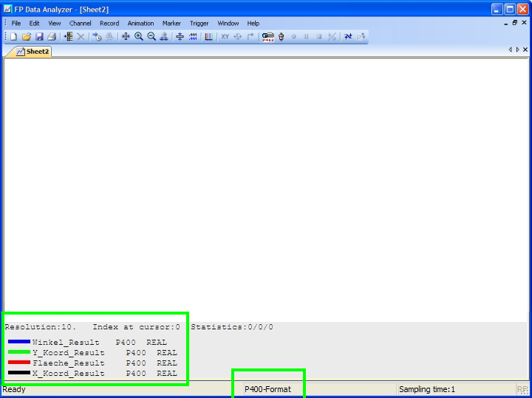Screen dimensions: 532x398
Task: Click the New document toolbar icon
Action: coord(13,36)
